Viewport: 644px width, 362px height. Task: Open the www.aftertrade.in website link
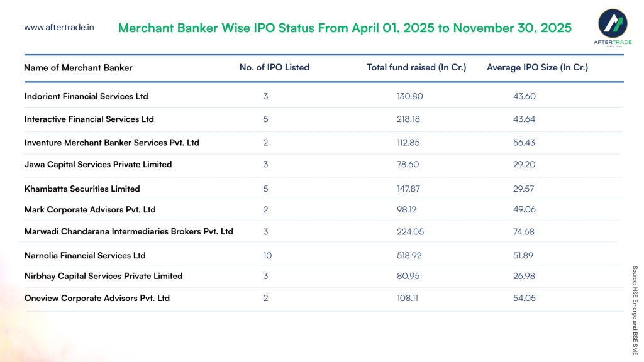[59, 28]
